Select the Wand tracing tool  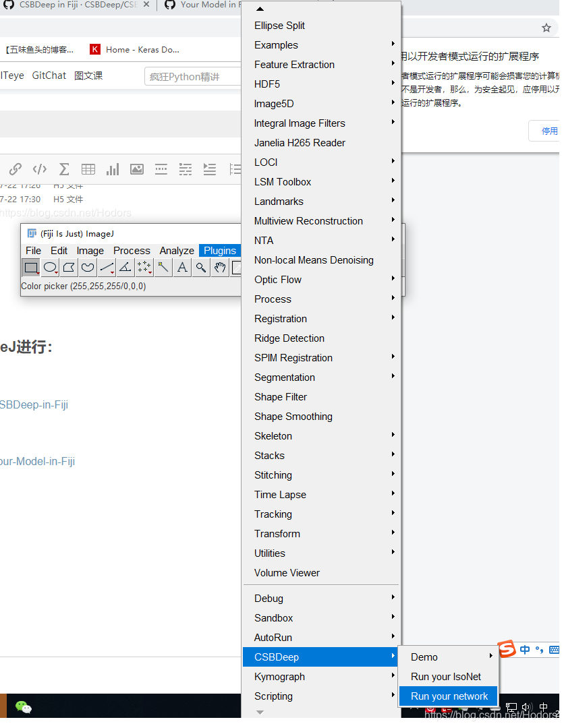pyautogui.click(x=163, y=268)
